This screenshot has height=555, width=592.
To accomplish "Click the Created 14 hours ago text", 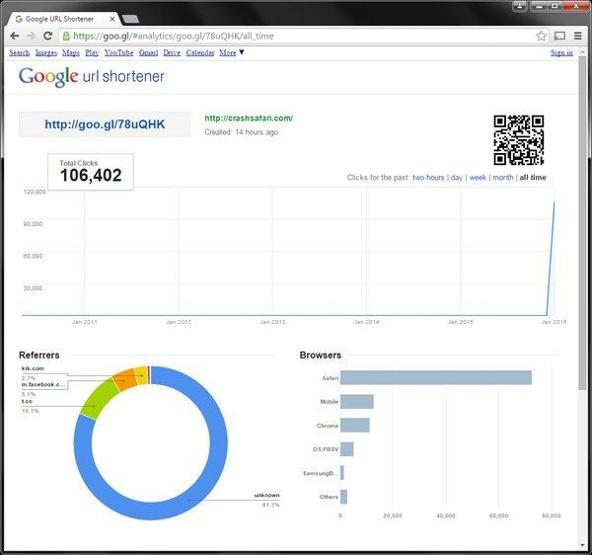I will 241,132.
